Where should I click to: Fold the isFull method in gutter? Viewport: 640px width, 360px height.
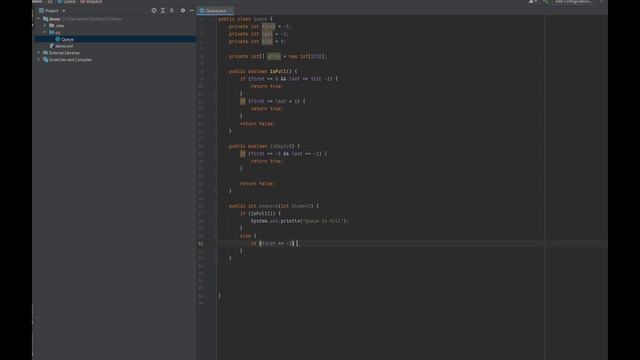(216, 71)
